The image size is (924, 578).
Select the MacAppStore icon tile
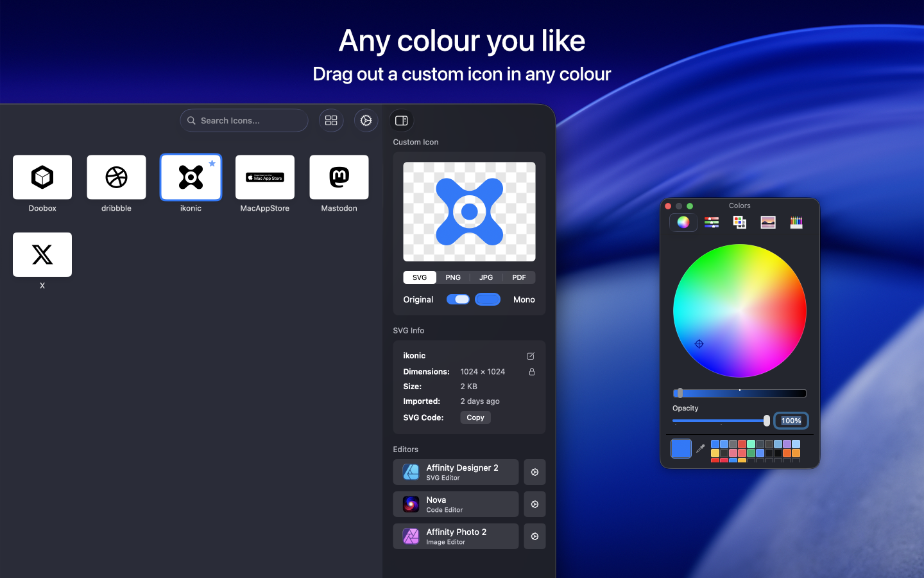pos(265,177)
